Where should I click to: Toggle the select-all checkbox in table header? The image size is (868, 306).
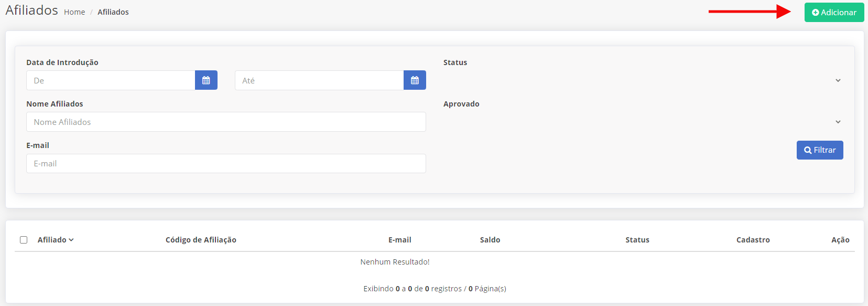click(x=24, y=240)
